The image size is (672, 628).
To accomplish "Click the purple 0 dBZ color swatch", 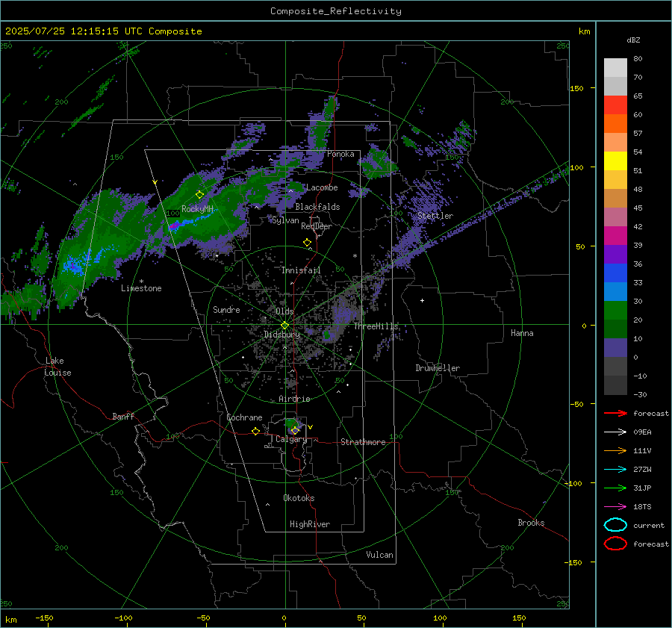I will pos(615,348).
